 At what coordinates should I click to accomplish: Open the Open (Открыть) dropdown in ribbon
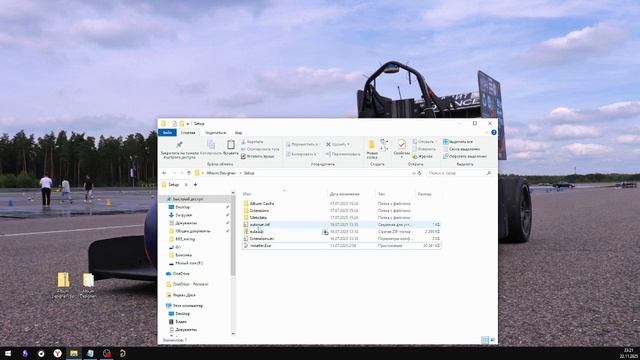point(424,142)
